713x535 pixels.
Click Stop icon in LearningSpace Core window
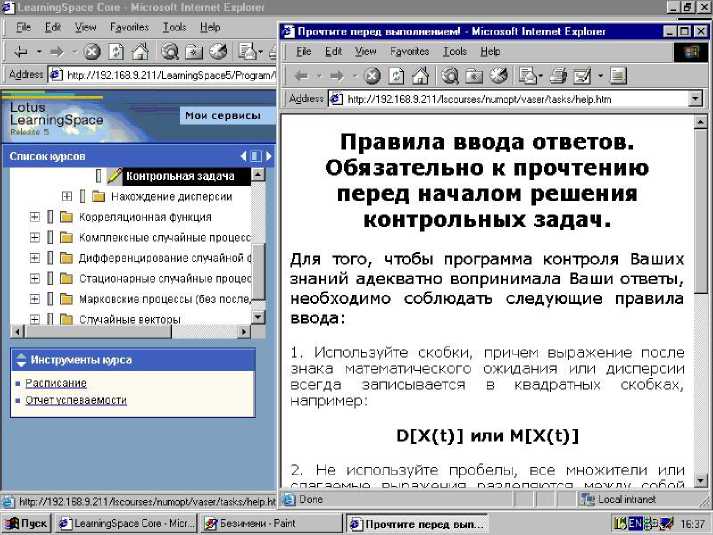pyautogui.click(x=92, y=52)
